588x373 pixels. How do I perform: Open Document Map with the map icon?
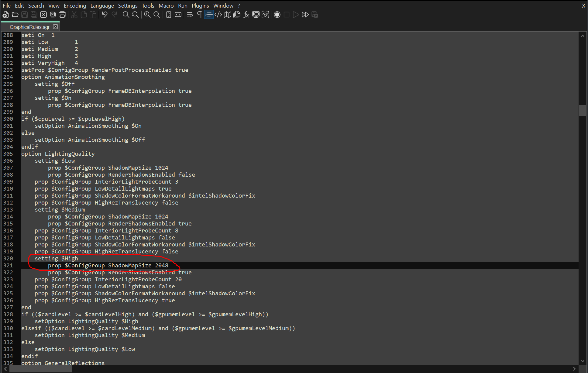pos(227,15)
